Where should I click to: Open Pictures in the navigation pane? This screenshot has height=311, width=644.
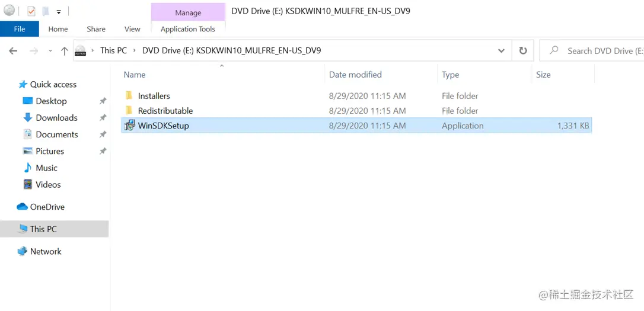click(50, 152)
